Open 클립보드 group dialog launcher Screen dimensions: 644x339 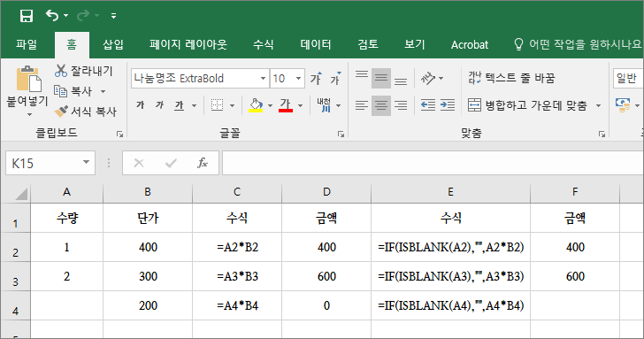[119, 134]
